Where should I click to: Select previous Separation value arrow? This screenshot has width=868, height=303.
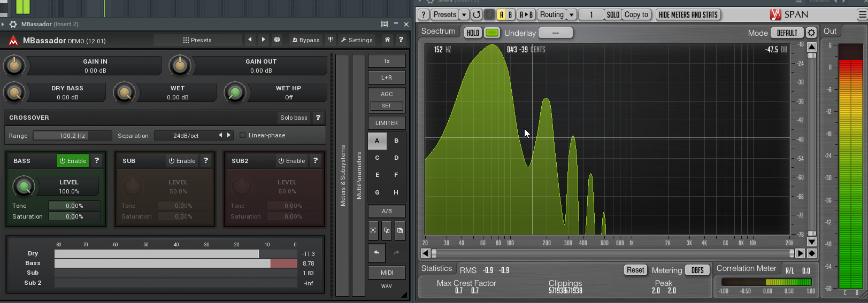220,135
